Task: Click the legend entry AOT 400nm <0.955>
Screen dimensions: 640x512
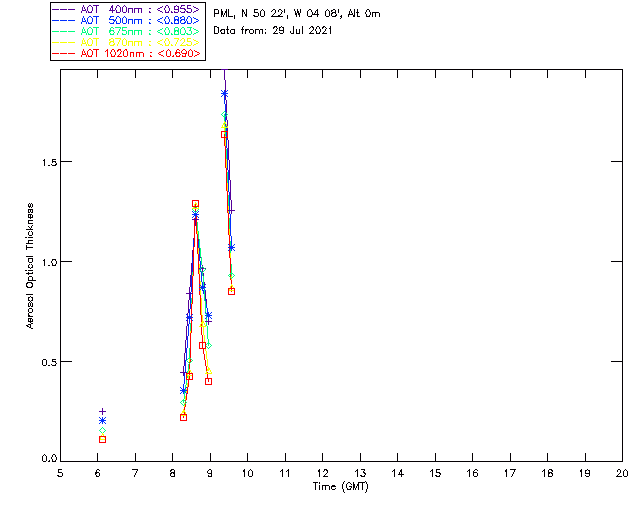Action: point(127,9)
